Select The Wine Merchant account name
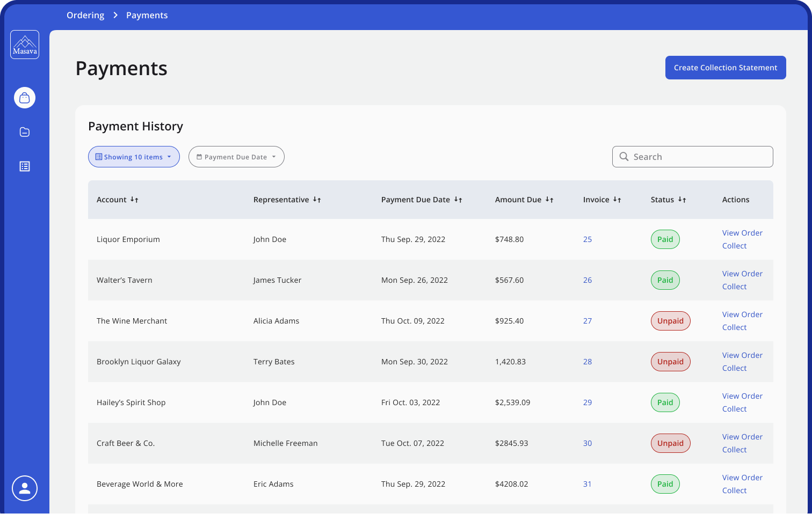Image resolution: width=812 pixels, height=528 pixels. pyautogui.click(x=132, y=321)
